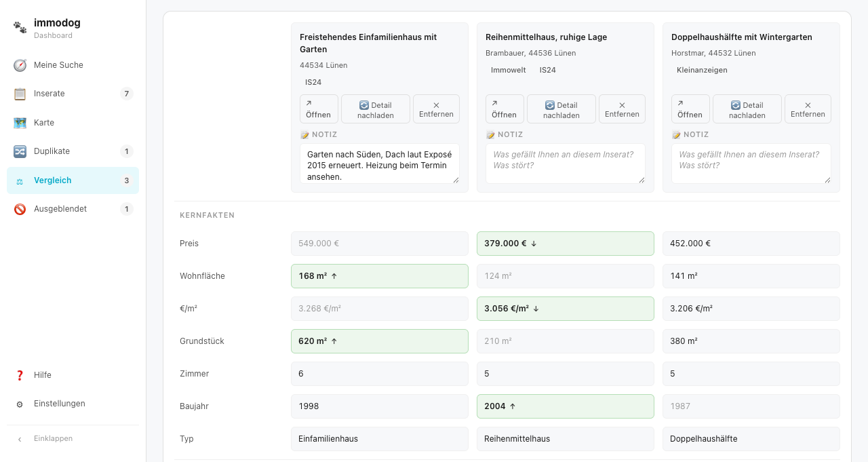Focus the note field for Doppelhaushälfte
This screenshot has height=462, width=868.
pos(751,163)
